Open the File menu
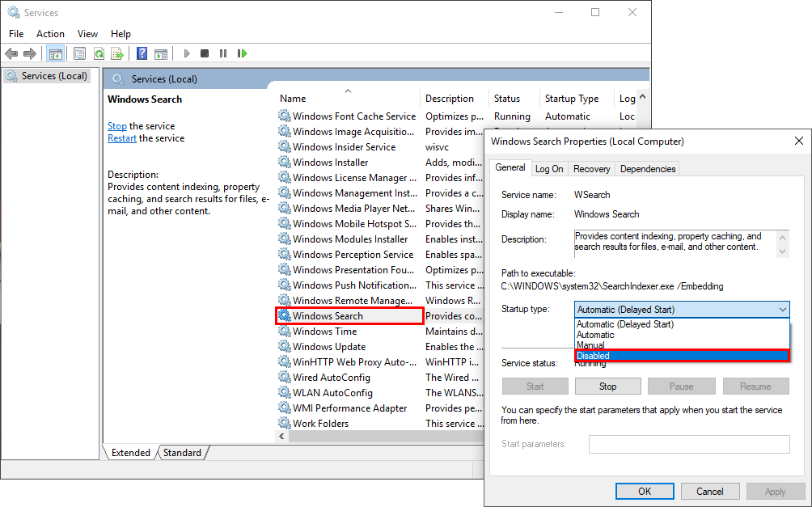Image resolution: width=812 pixels, height=507 pixels. click(x=16, y=34)
